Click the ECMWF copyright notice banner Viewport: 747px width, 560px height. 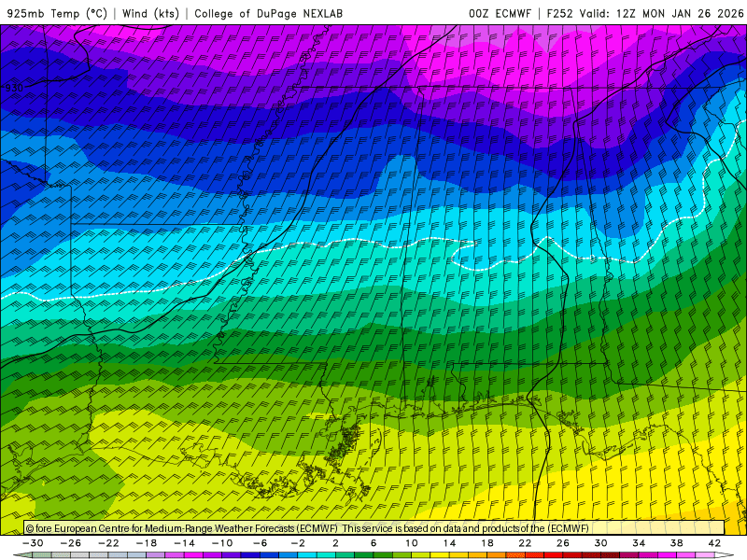(x=374, y=528)
